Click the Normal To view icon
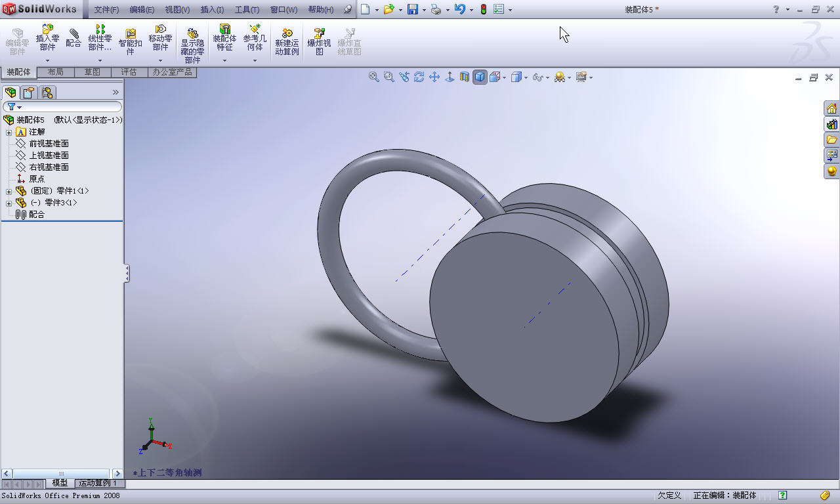Image resolution: width=840 pixels, height=504 pixels. pyautogui.click(x=450, y=77)
